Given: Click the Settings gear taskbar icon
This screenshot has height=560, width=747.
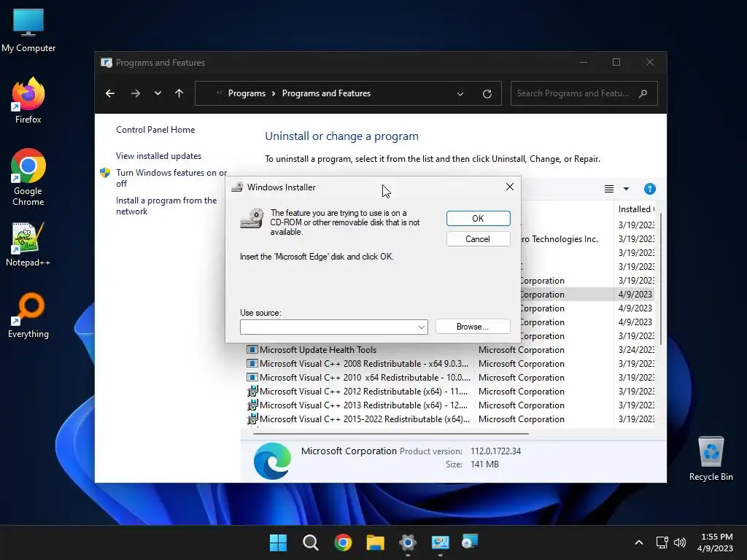Looking at the screenshot, I should click(408, 542).
